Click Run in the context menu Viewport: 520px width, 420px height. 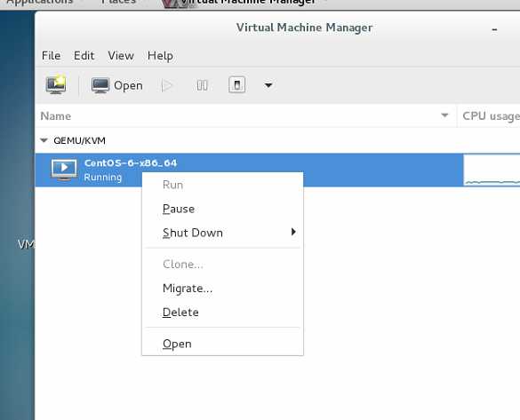[222, 185]
